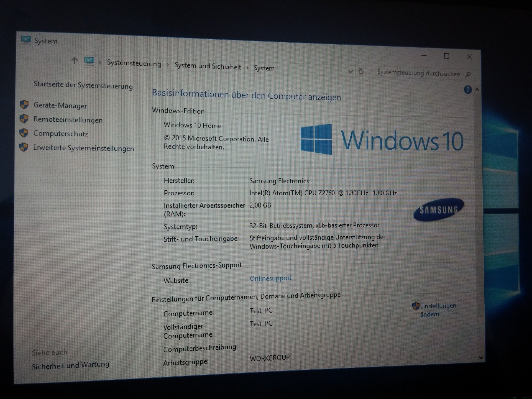The image size is (532, 399).
Task: Open address bar history dropdown
Action: point(350,71)
